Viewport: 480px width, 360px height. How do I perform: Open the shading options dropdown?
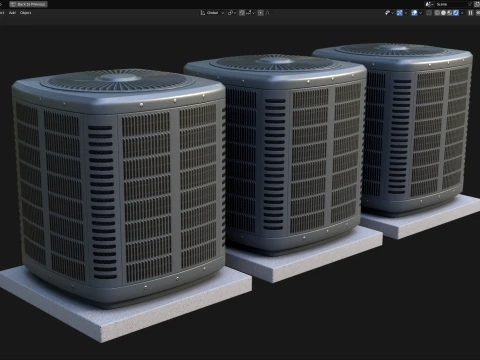[462, 13]
